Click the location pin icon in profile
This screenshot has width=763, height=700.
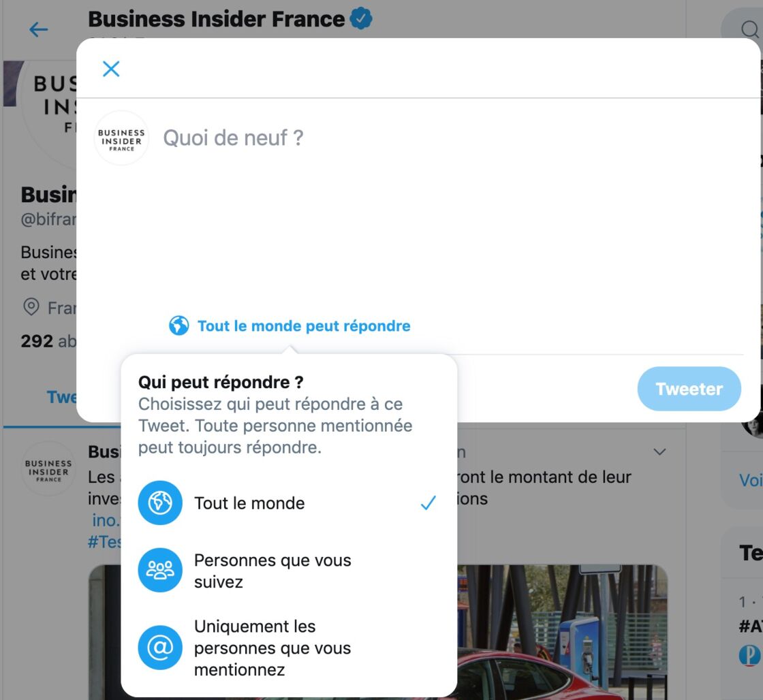[31, 307]
